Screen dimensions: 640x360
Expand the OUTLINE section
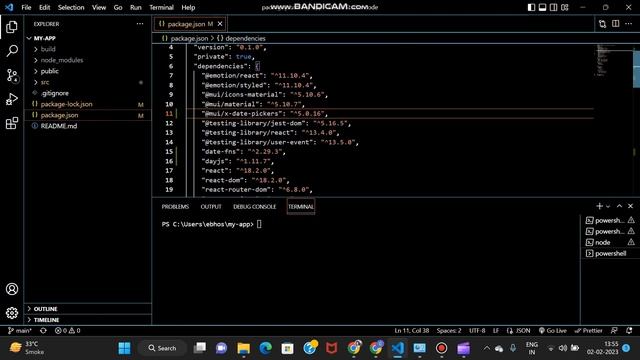pyautogui.click(x=46, y=309)
